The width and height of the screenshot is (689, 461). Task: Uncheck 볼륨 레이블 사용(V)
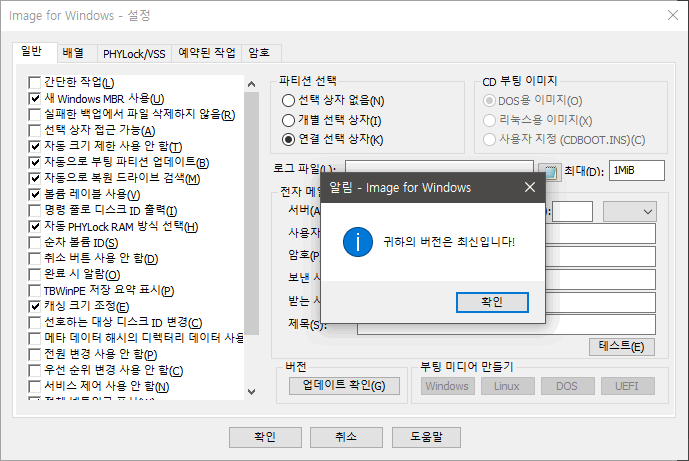34,194
